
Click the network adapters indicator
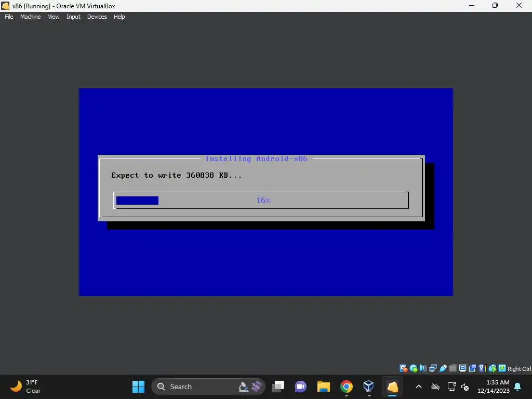(433, 368)
